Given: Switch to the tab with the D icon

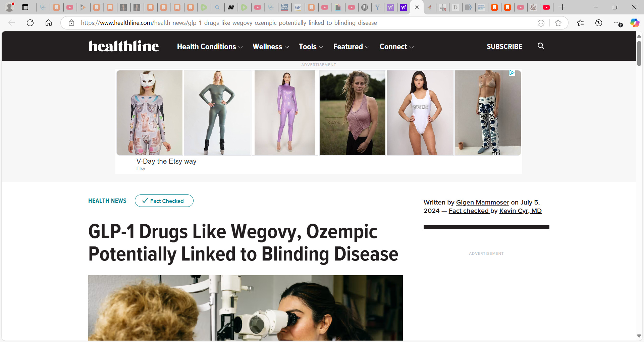Looking at the screenshot, I should 455,7.
